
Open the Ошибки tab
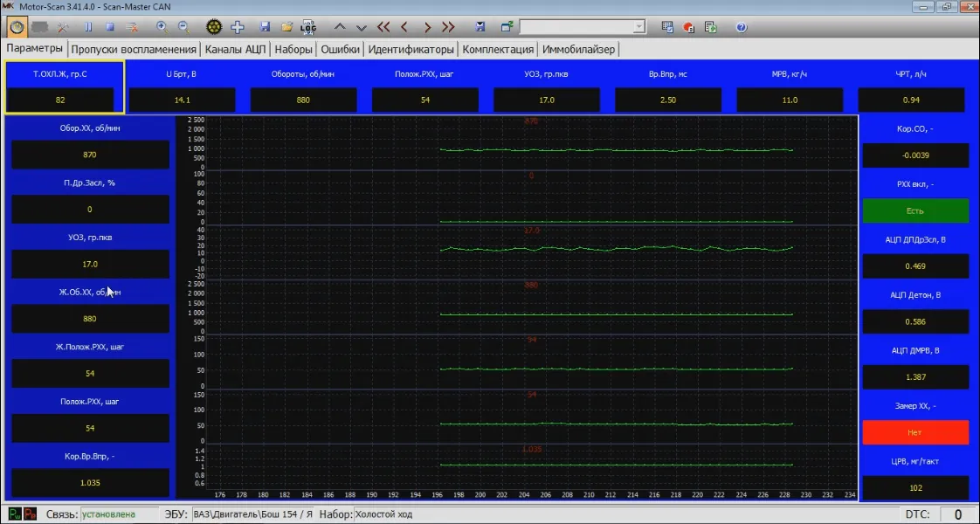(x=341, y=49)
